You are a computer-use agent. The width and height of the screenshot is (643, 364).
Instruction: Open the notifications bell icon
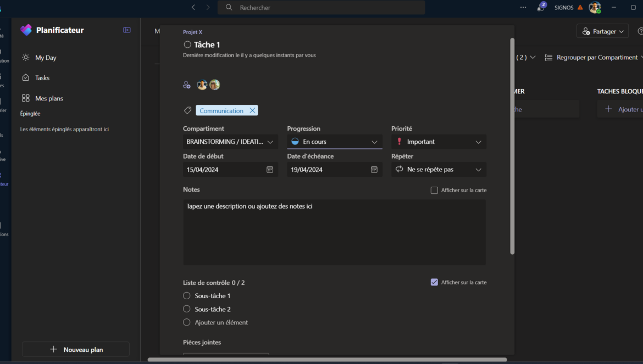(x=540, y=8)
